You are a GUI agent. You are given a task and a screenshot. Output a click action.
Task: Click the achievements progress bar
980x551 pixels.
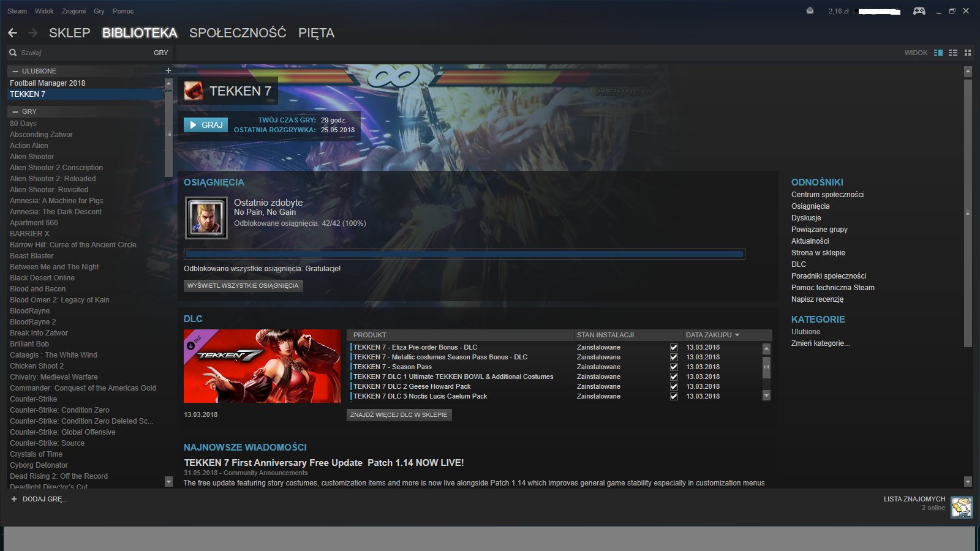[x=464, y=254]
